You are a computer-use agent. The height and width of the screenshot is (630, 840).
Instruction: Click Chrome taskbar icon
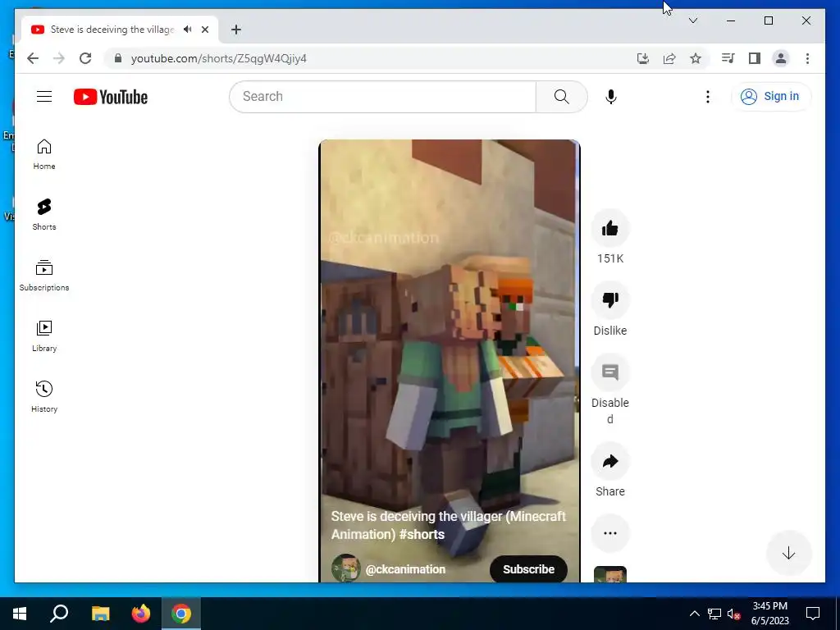click(181, 614)
